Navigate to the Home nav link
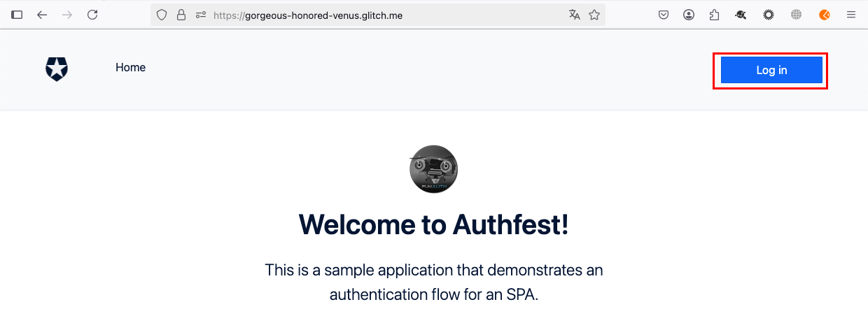This screenshot has height=316, width=868. click(x=131, y=68)
